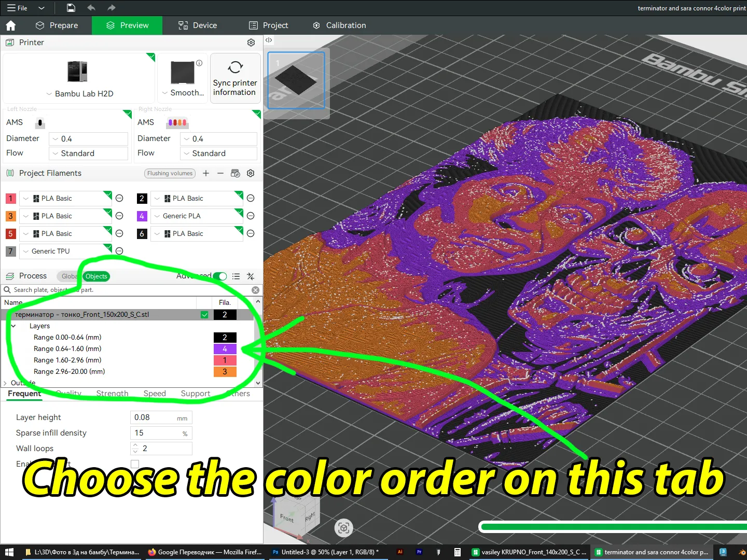Click the compare presets icon in Process

251,276
